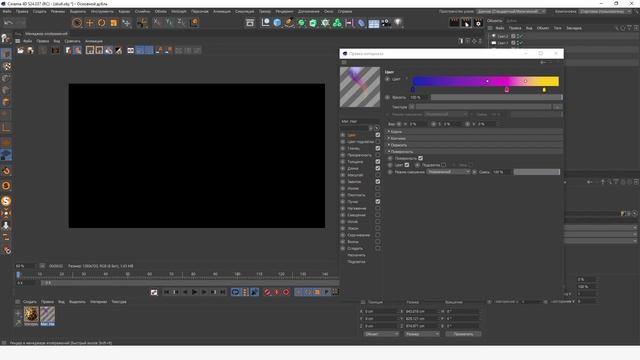The width and height of the screenshot is (640, 360).
Task: Open the Размер dropdown in coordinates panel
Action: pyautogui.click(x=422, y=334)
